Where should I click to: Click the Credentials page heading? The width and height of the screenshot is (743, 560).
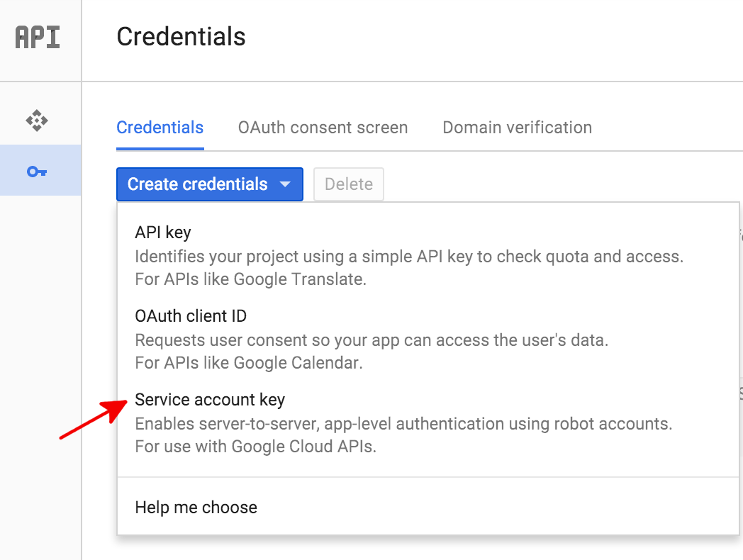pos(181,37)
